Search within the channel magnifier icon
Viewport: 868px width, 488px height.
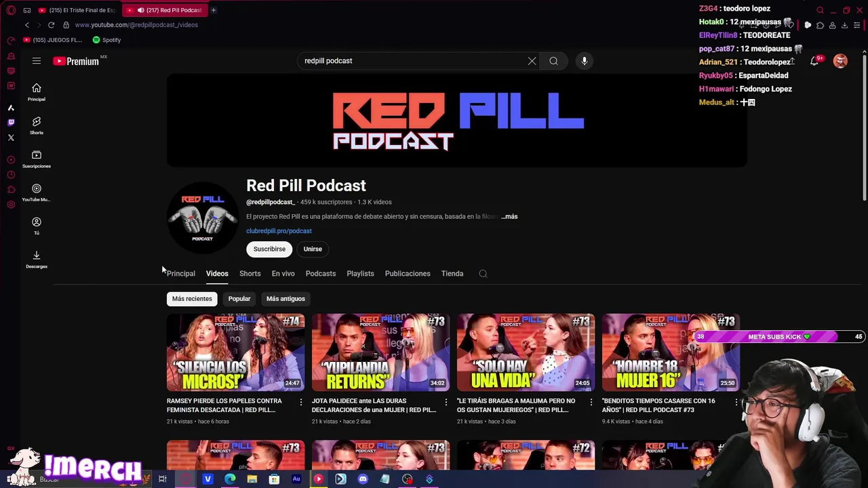tap(483, 274)
